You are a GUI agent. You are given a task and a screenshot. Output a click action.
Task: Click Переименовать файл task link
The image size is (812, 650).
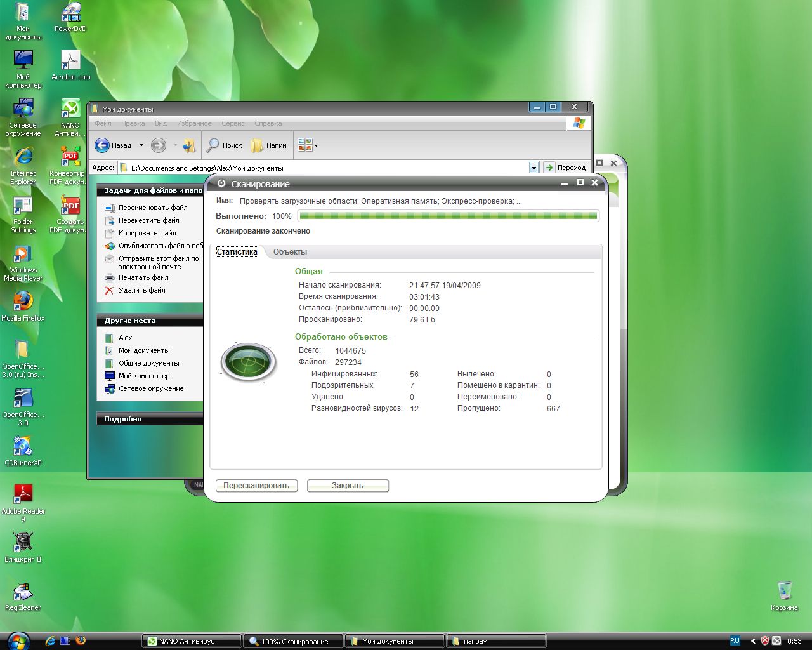[x=153, y=208]
